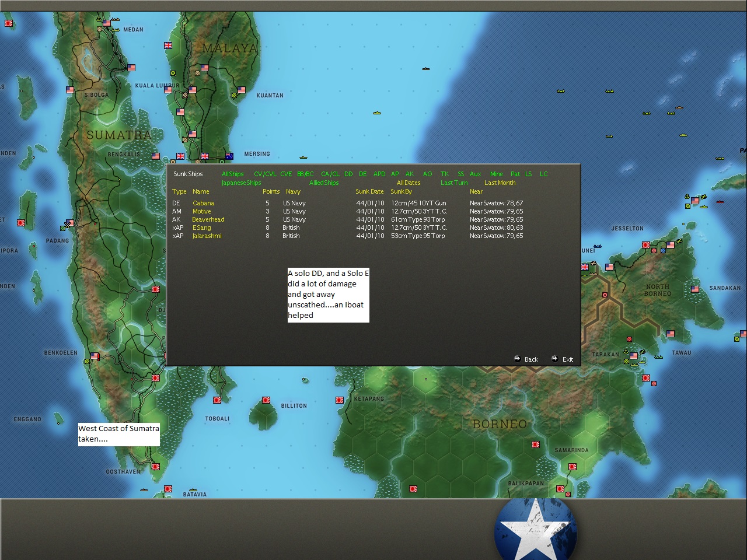Filter sunk ships by AO type
The height and width of the screenshot is (560, 747).
coord(428,174)
